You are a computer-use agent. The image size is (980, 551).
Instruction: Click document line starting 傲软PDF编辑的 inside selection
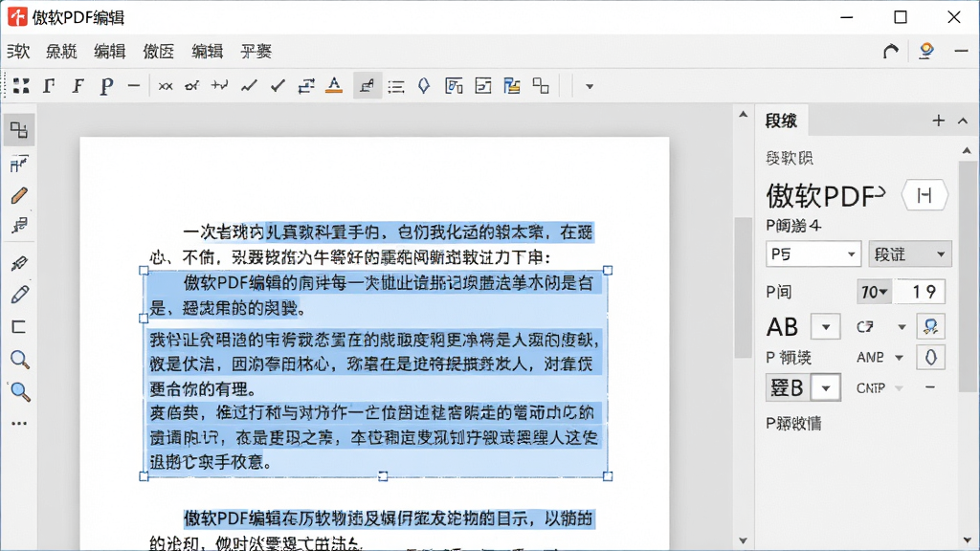point(388,283)
